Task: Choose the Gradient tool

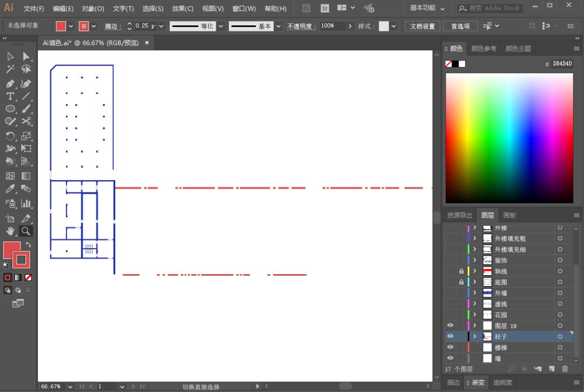Action: (x=26, y=176)
